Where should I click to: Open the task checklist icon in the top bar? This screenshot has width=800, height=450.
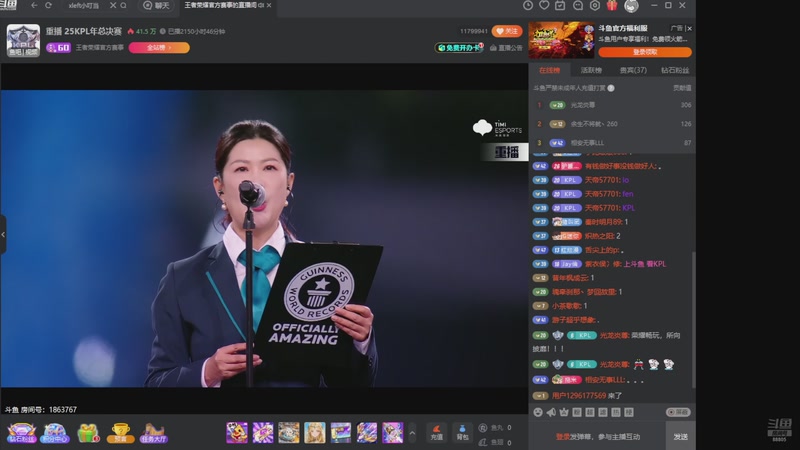[560, 5]
